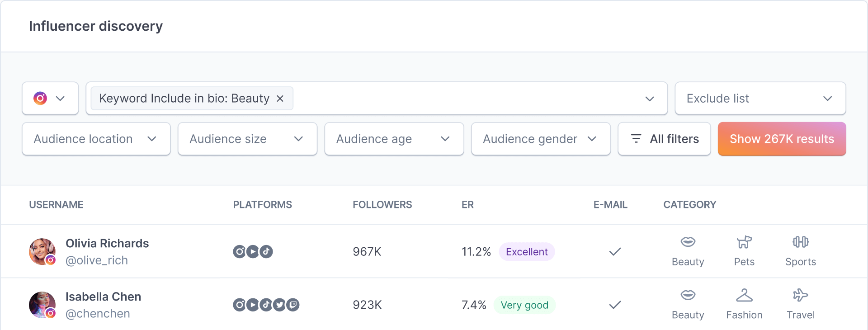Image resolution: width=868 pixels, height=330 pixels.
Task: Click Olivia Richards' Beauty category icon
Action: point(688,242)
